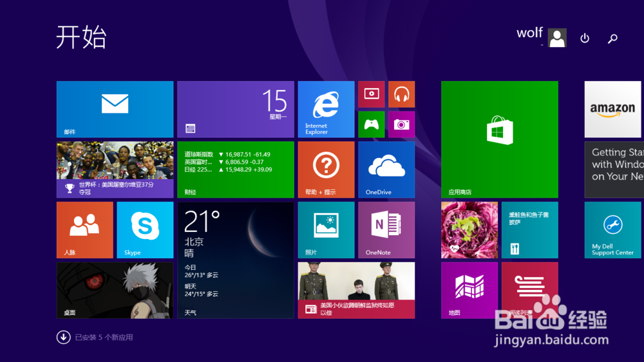
Task: Open the Music headphones tile
Action: (402, 94)
